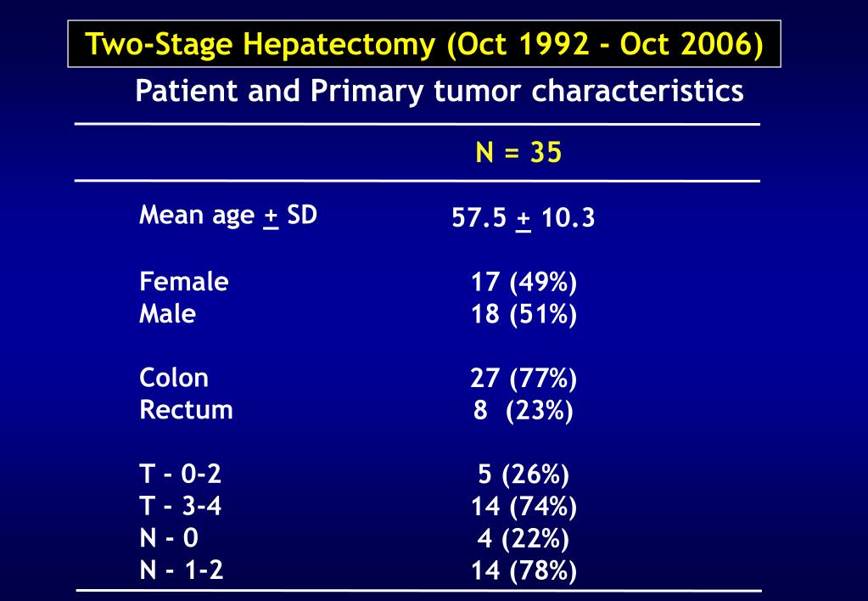
Task: Click the 17 (49%) value
Action: (x=524, y=283)
